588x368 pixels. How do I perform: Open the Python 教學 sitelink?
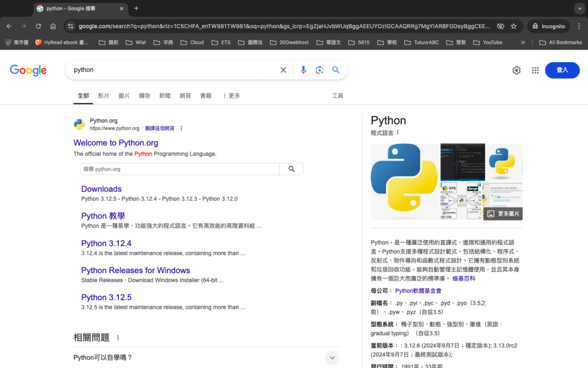point(103,216)
